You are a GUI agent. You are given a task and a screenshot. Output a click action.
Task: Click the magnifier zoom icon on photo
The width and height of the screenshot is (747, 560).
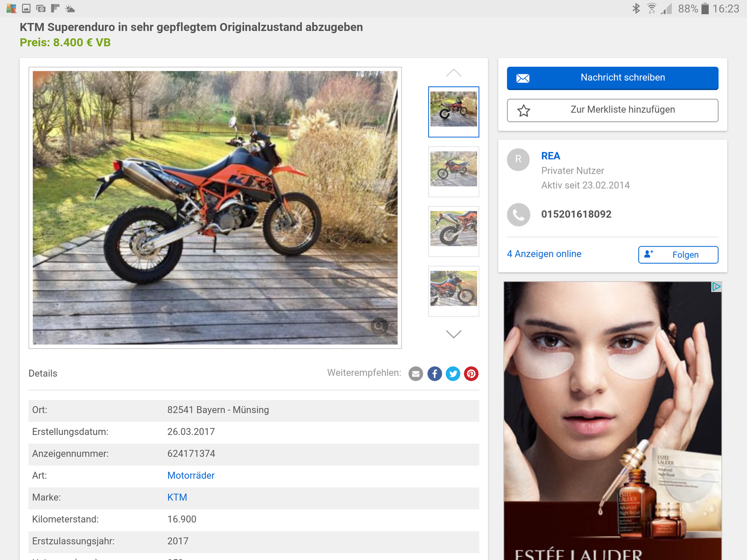click(x=379, y=326)
